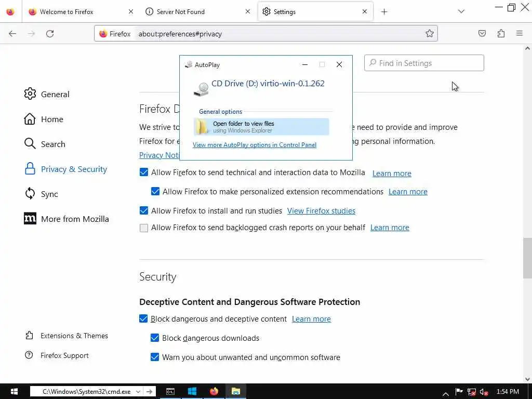Click the taskbar clock showing 1:54 PM
Viewport: 532px width, 399px height.
tap(508, 392)
